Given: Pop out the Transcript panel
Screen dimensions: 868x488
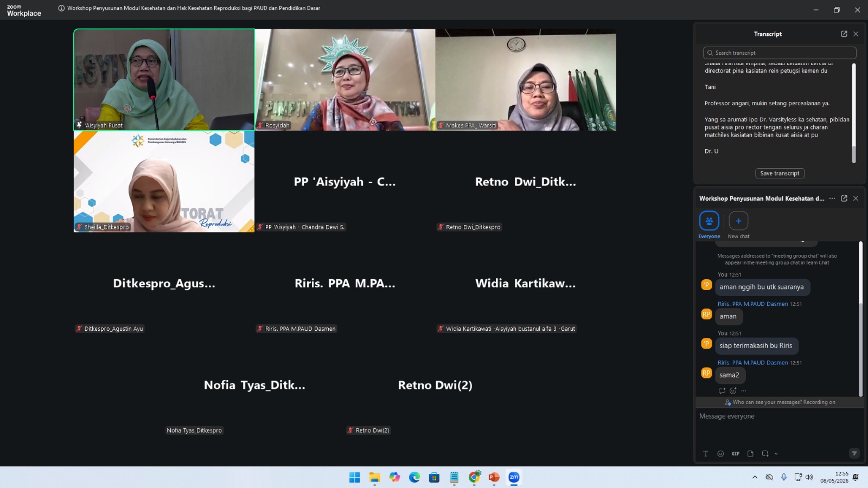Looking at the screenshot, I should [x=844, y=34].
